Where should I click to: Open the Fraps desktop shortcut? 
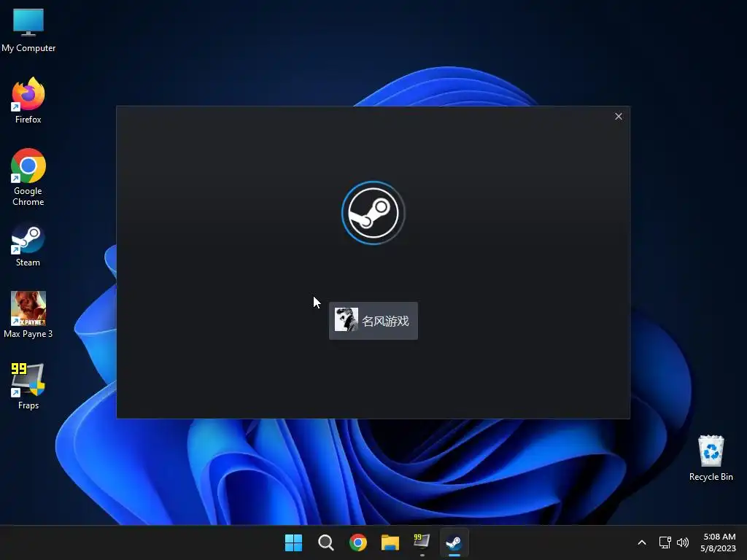[x=28, y=386]
